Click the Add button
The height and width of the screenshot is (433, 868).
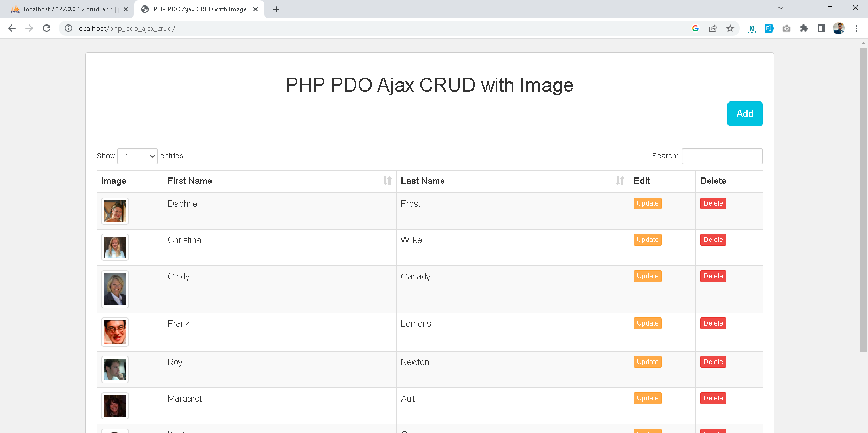[x=745, y=114]
